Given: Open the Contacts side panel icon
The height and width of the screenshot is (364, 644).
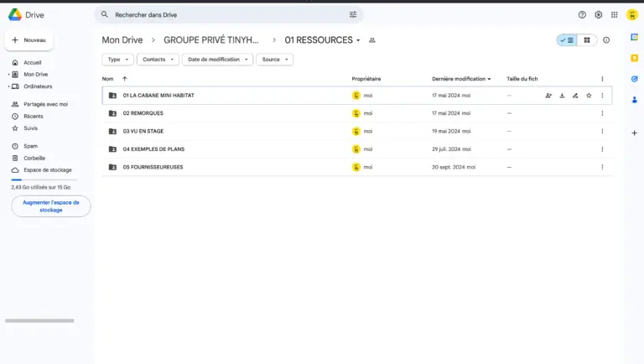Looking at the screenshot, I should (635, 100).
